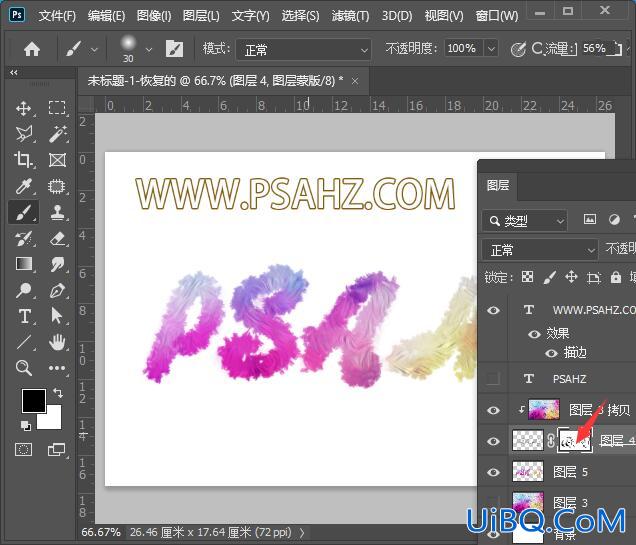
Task: Open the 图层(L) menu
Action: coord(201,16)
